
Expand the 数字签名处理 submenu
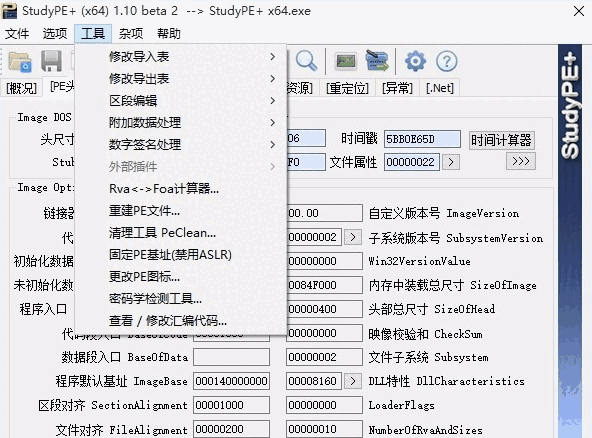tap(181, 145)
